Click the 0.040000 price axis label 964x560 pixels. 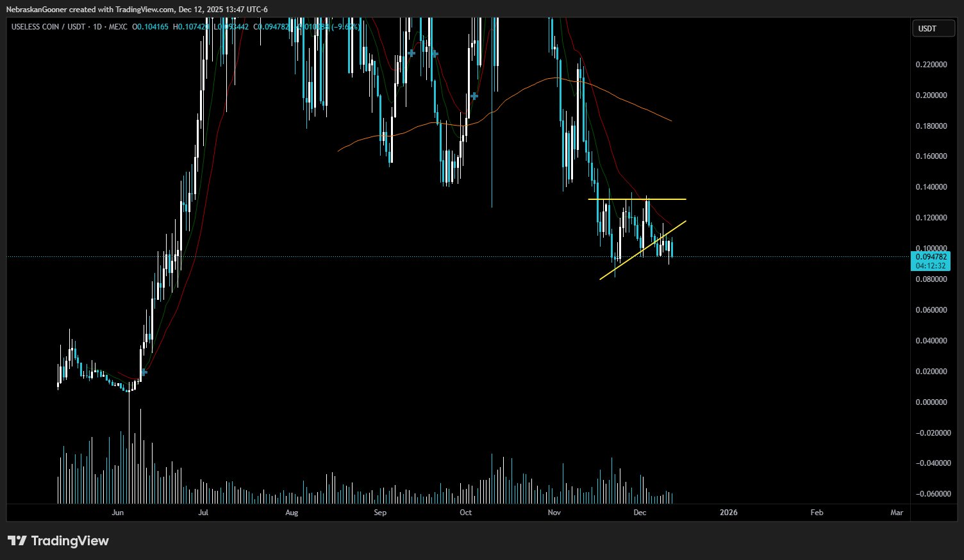pyautogui.click(x=931, y=341)
